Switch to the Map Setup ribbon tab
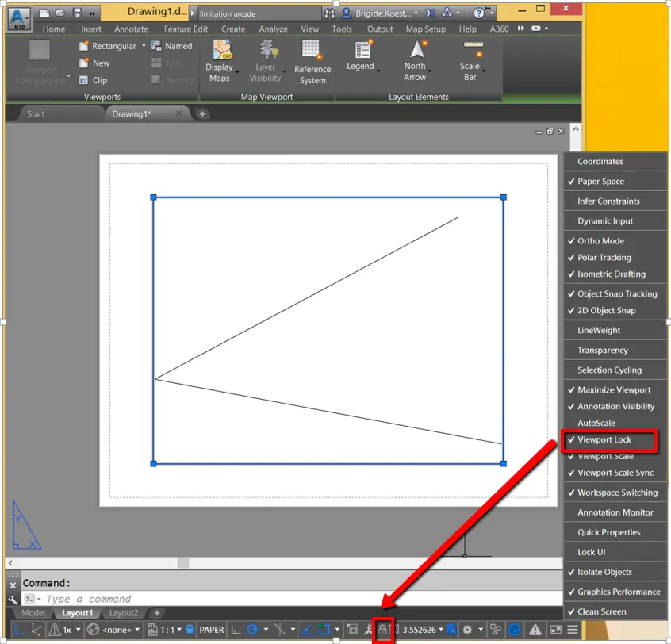This screenshot has height=644, width=671. [426, 29]
